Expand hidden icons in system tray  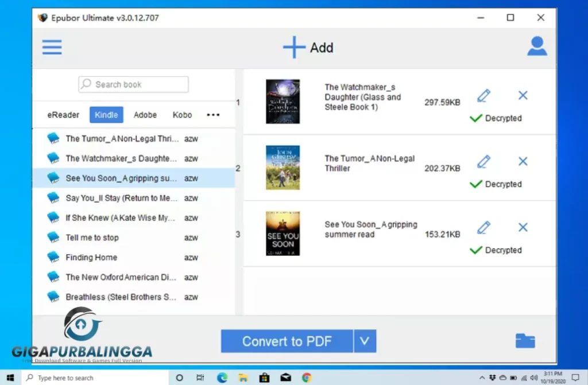point(482,378)
